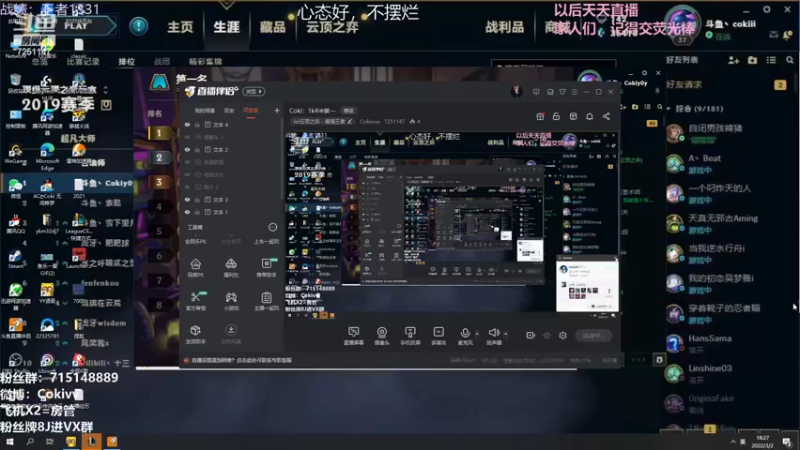
Task: Search friends with the magnifier icon
Action: [x=790, y=60]
